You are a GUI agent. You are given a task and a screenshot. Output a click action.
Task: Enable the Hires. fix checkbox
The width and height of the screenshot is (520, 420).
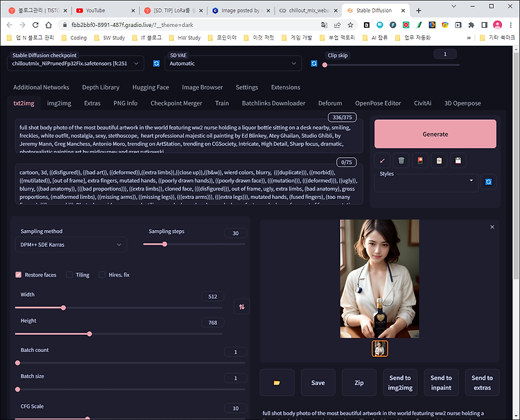click(102, 275)
